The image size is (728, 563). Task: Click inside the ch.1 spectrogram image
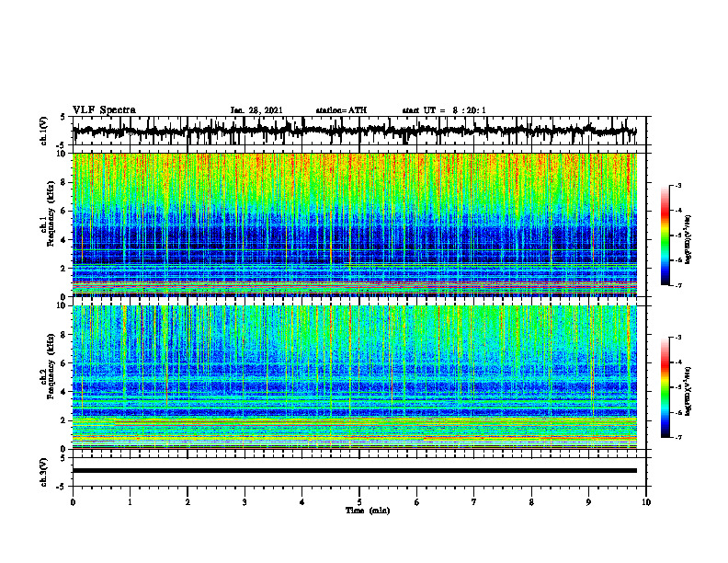[x=355, y=224]
